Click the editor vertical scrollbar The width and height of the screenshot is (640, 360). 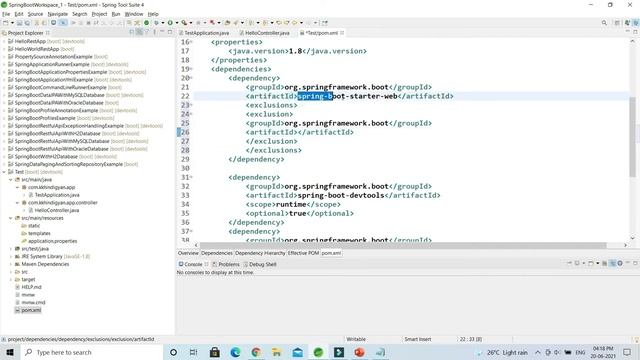(x=632, y=137)
